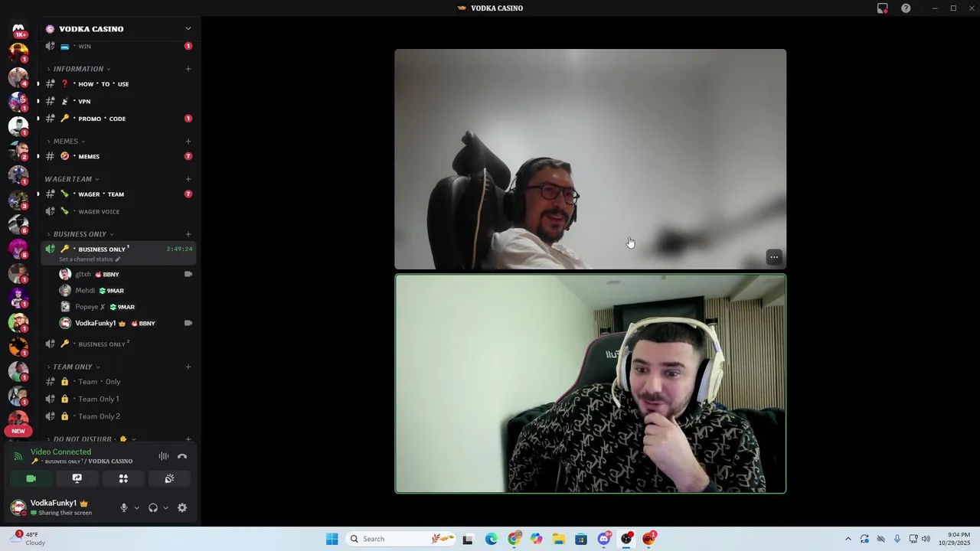The height and width of the screenshot is (551, 980).
Task: Click camera icon next to gltxh
Action: point(188,274)
